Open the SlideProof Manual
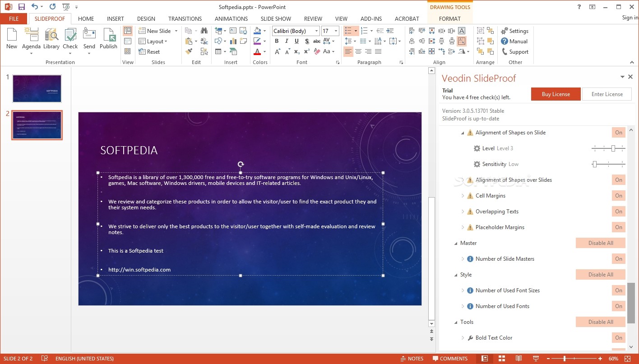639x364 pixels. 514,41
